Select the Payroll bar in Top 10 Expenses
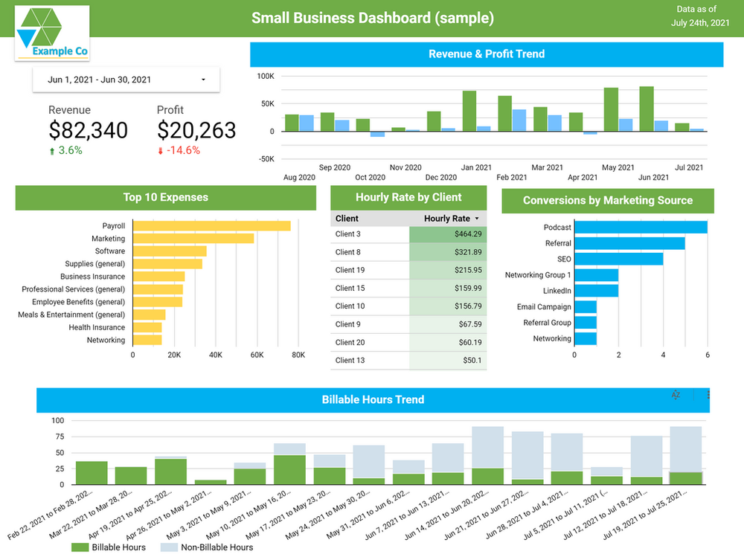The image size is (744, 560). [x=211, y=225]
